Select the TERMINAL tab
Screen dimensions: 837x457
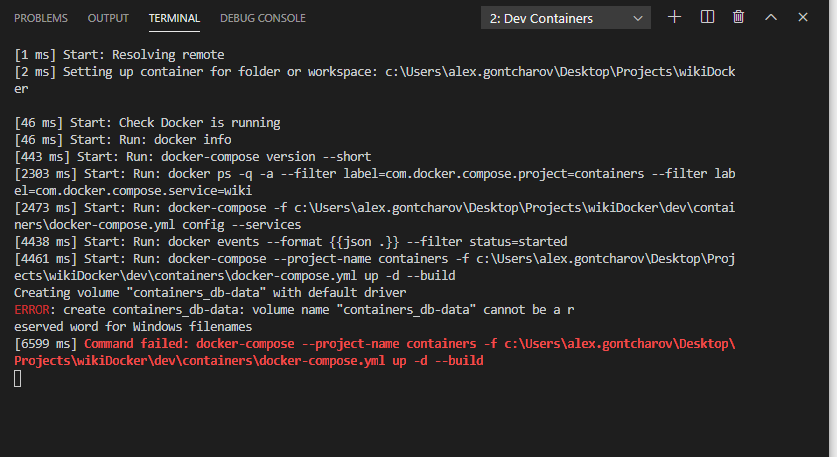click(174, 18)
